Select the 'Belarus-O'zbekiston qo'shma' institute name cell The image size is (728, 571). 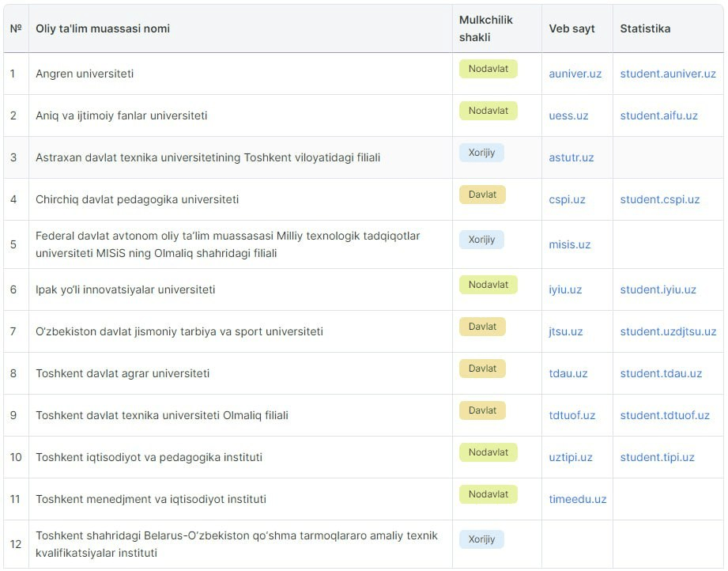240,544
